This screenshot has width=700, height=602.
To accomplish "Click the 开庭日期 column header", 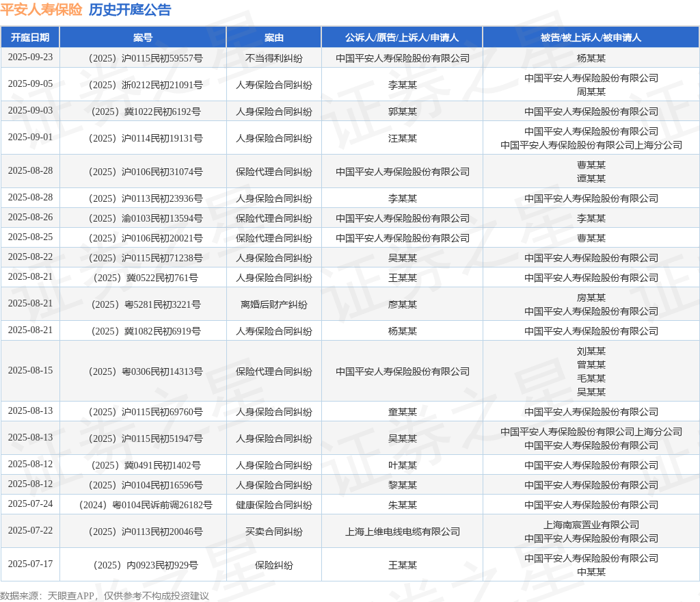I will pyautogui.click(x=30, y=38).
